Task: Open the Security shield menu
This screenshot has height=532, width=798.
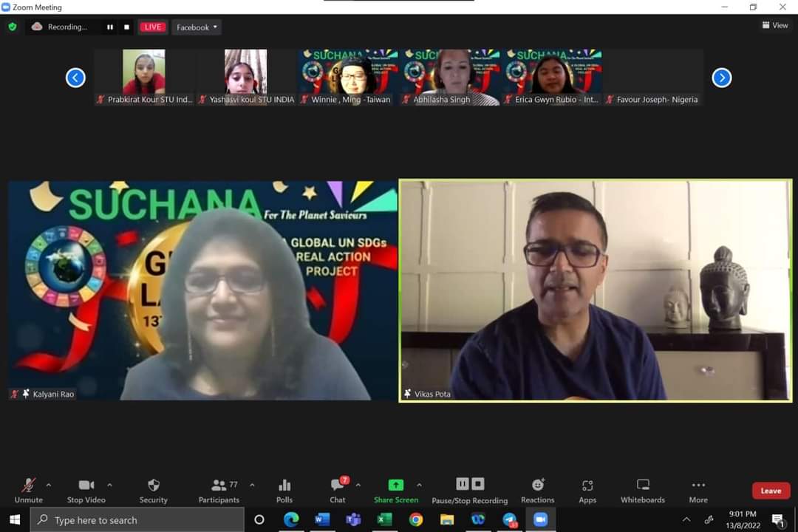Action: 153,491
